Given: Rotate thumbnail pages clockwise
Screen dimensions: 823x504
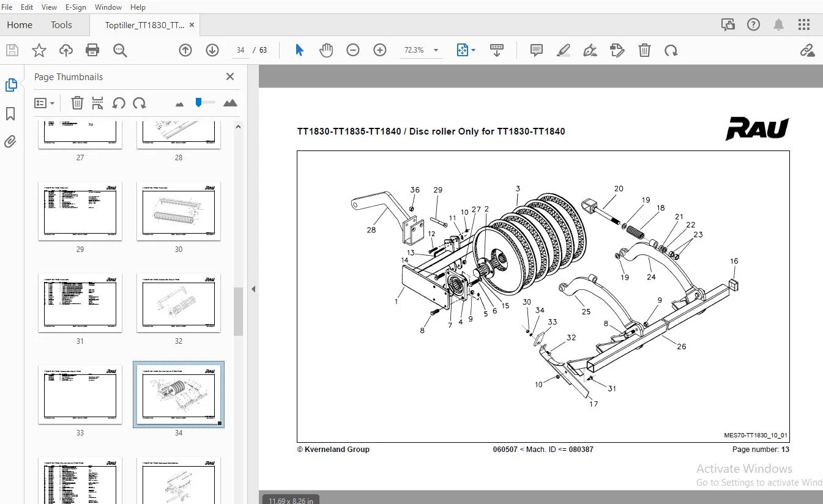Looking at the screenshot, I should coord(140,103).
